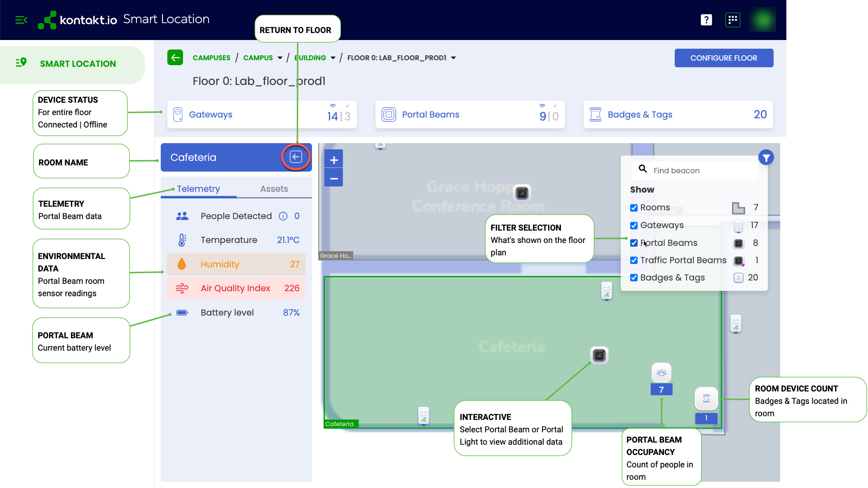Click the Smart Location sidebar pin icon
The width and height of the screenshot is (868, 488).
21,63
